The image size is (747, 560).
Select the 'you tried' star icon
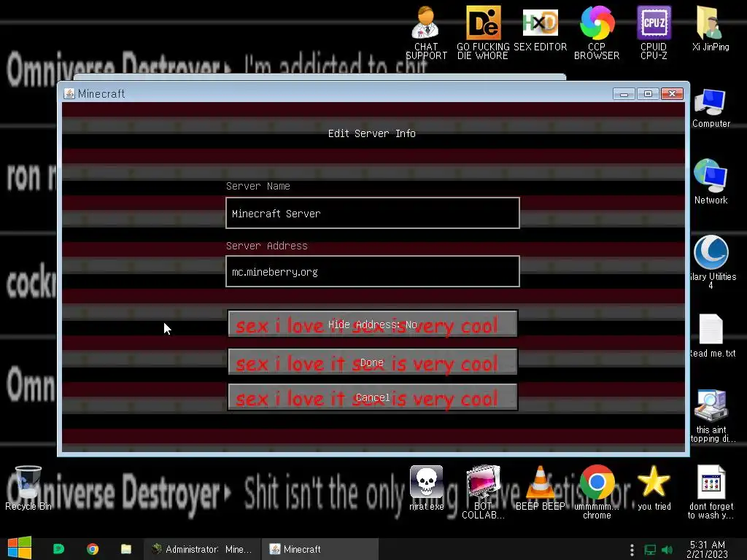coord(654,488)
